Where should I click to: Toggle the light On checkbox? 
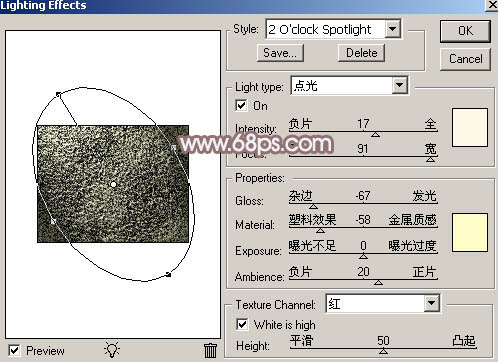point(241,106)
